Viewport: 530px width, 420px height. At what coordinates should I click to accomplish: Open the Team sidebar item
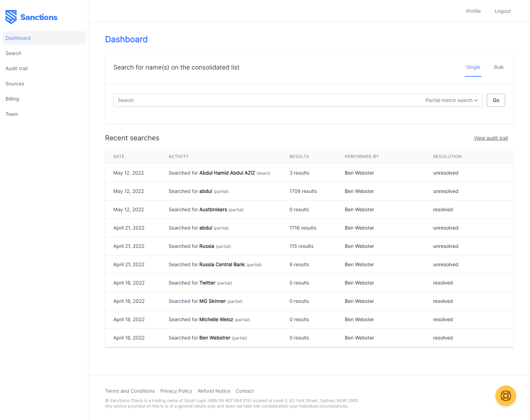tap(12, 114)
